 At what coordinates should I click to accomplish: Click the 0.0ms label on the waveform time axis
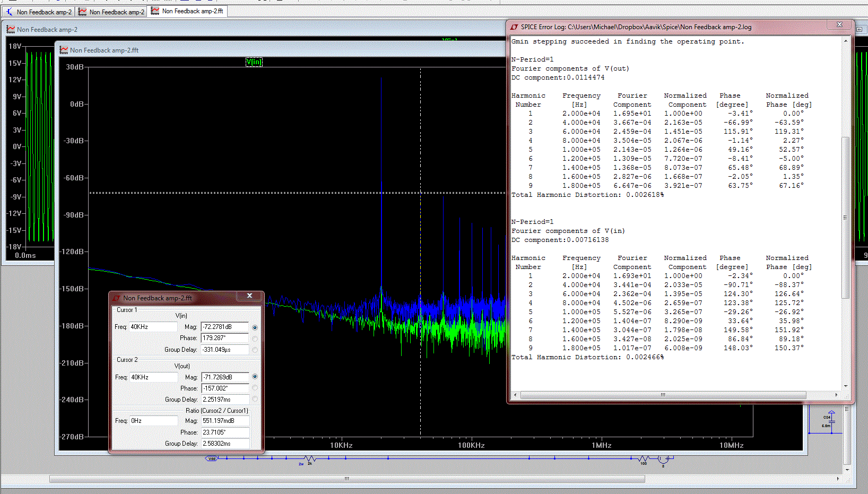(x=25, y=255)
